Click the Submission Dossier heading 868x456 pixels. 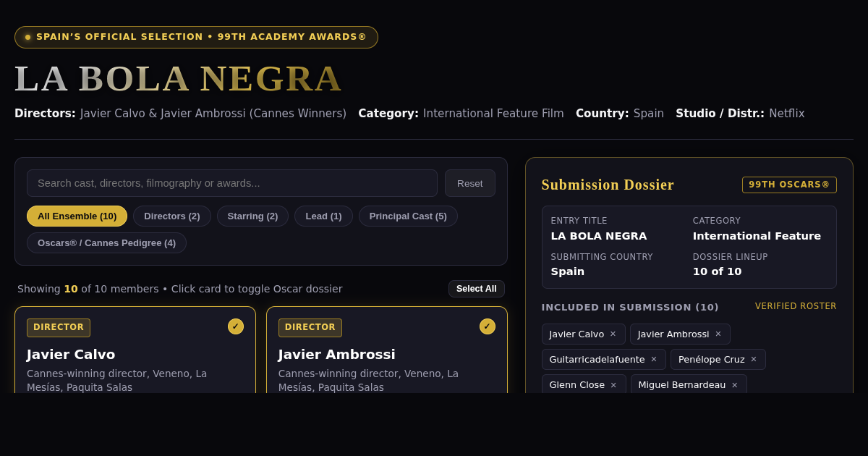pyautogui.click(x=608, y=185)
